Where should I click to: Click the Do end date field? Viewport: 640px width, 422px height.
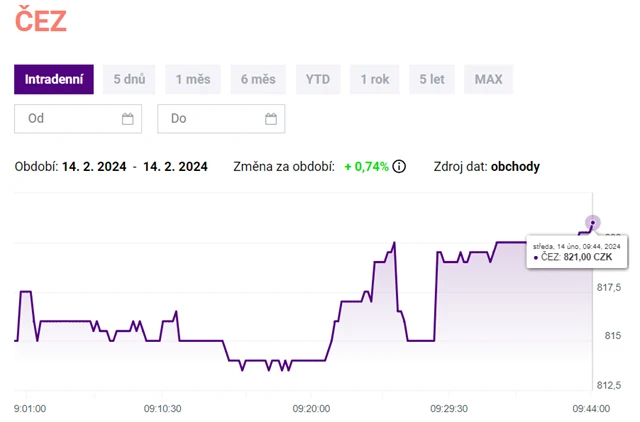coord(212,119)
